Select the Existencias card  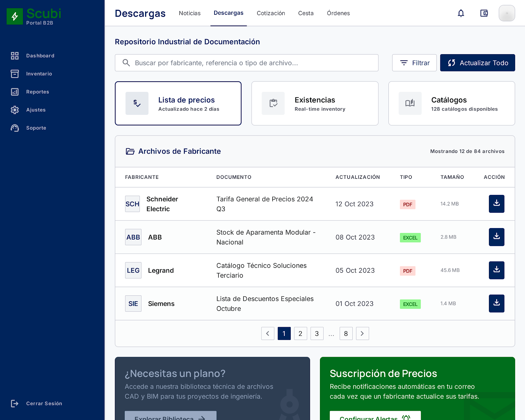pos(315,103)
